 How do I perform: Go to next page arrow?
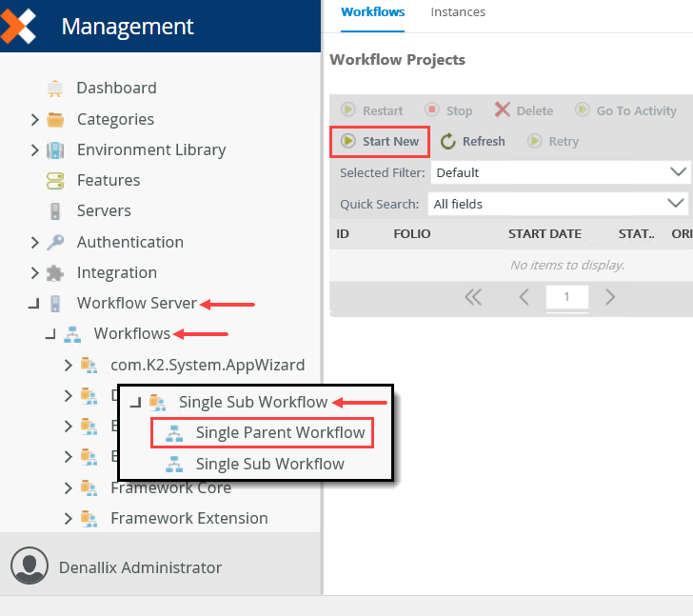610,297
